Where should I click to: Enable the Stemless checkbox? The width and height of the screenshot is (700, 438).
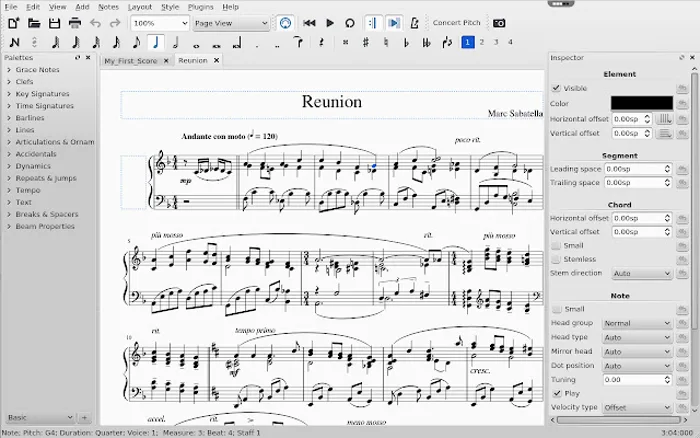pos(556,259)
